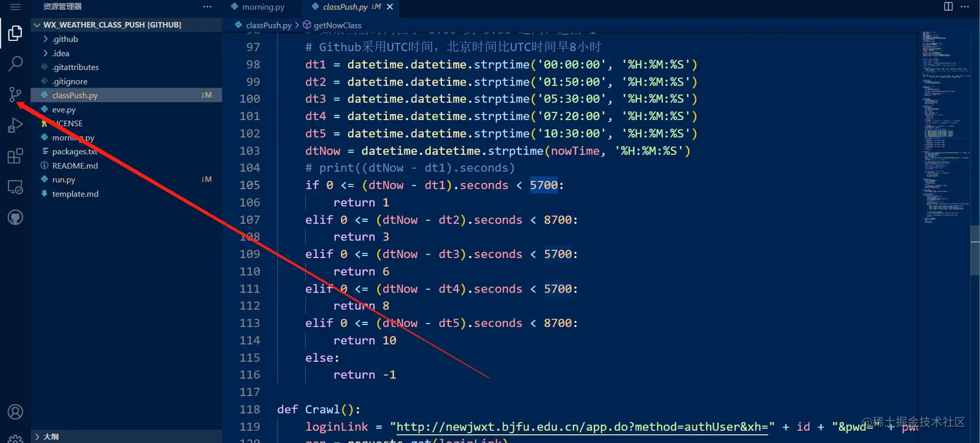This screenshot has height=443, width=980.
Task: Click 'return 10' on line 114
Action: pos(365,341)
